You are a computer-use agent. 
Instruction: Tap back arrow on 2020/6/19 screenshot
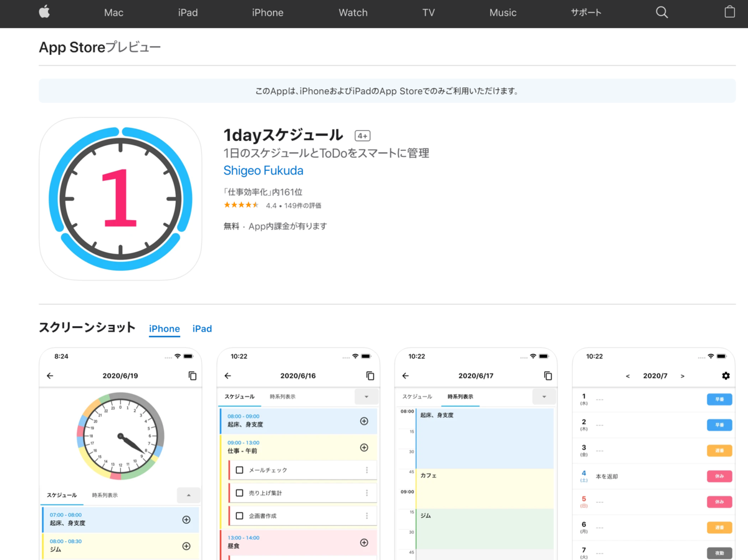[50, 376]
